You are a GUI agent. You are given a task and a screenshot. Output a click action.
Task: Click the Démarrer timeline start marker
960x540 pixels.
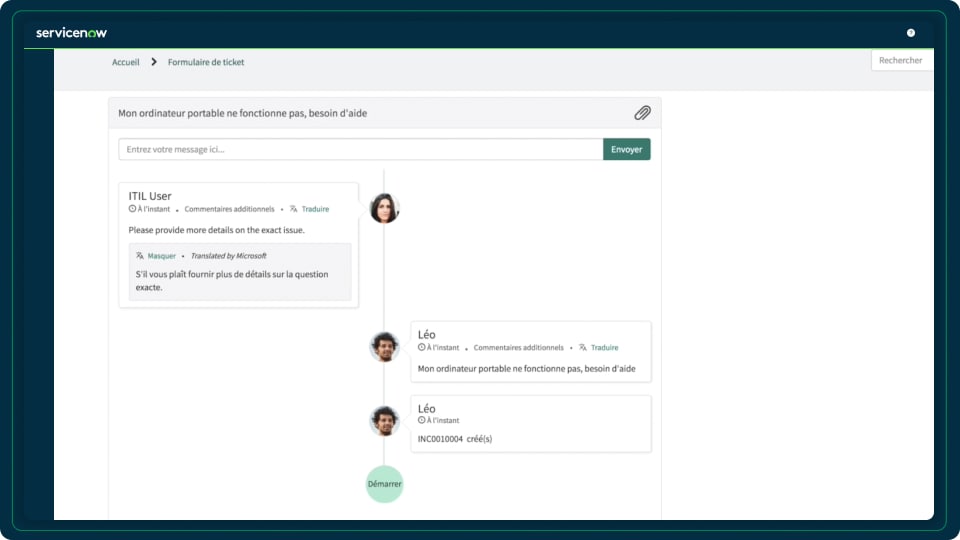click(384, 484)
